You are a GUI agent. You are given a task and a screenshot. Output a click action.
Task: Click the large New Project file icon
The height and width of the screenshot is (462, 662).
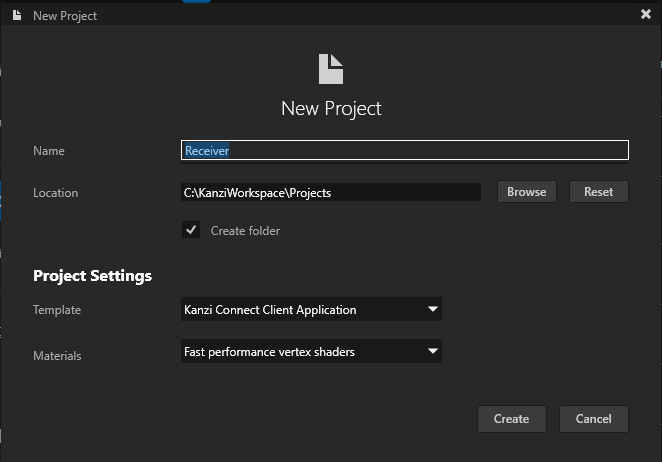[331, 69]
